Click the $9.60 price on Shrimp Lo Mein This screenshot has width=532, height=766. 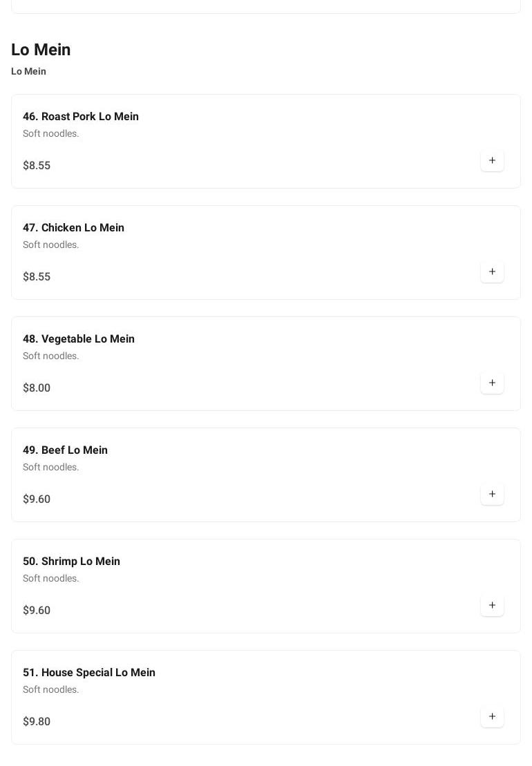[x=37, y=611]
